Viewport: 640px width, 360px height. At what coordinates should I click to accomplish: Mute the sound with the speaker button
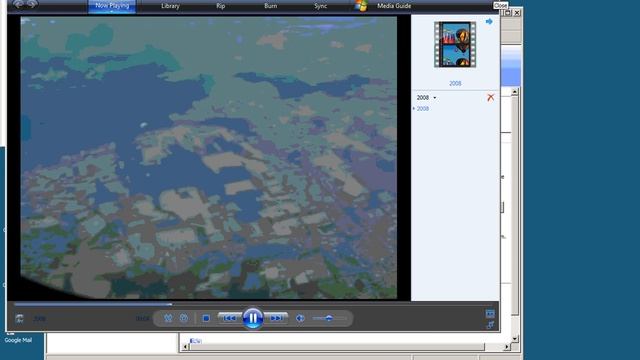pos(300,318)
